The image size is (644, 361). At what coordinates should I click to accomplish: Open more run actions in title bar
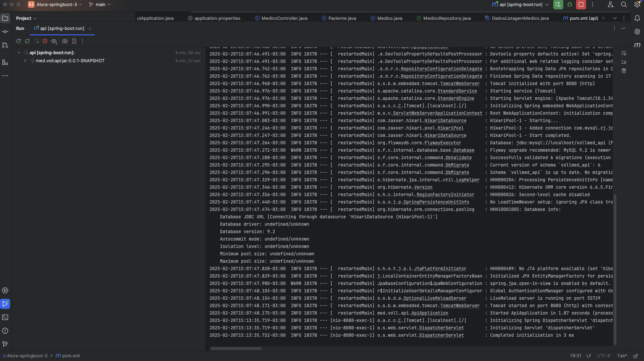593,5
